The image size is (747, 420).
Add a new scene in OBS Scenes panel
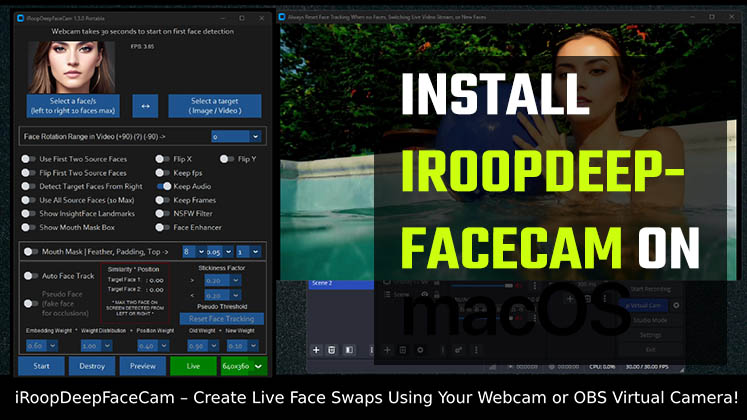316,350
